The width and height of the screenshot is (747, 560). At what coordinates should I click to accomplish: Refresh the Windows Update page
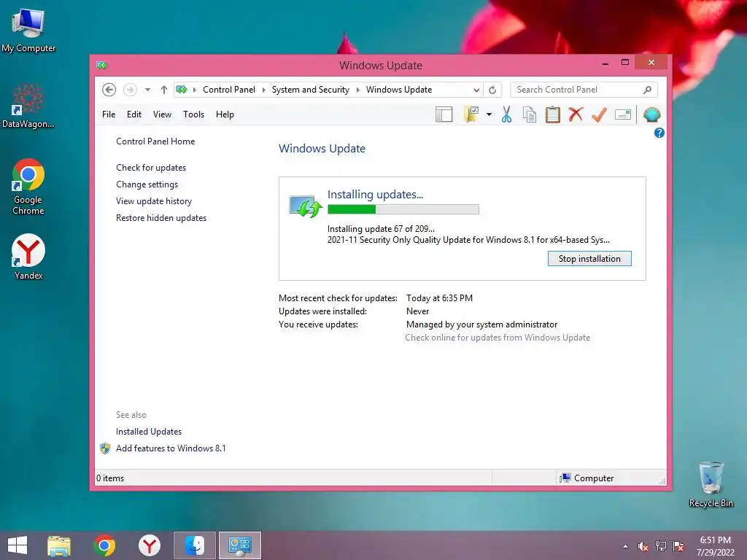[492, 90]
